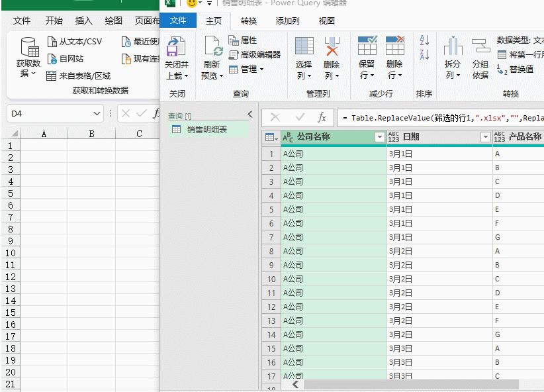
Task: Open 日期 column filter dropdown
Action: [x=486, y=137]
